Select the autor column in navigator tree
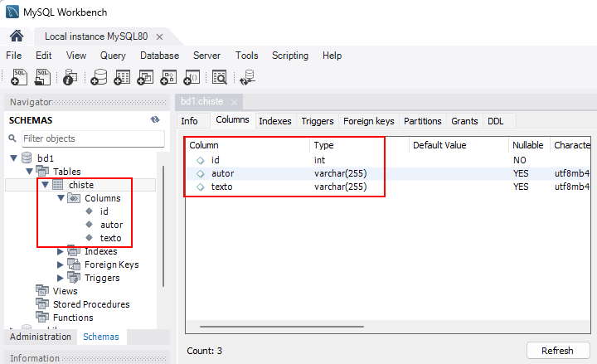This screenshot has height=364, width=597. pos(112,225)
